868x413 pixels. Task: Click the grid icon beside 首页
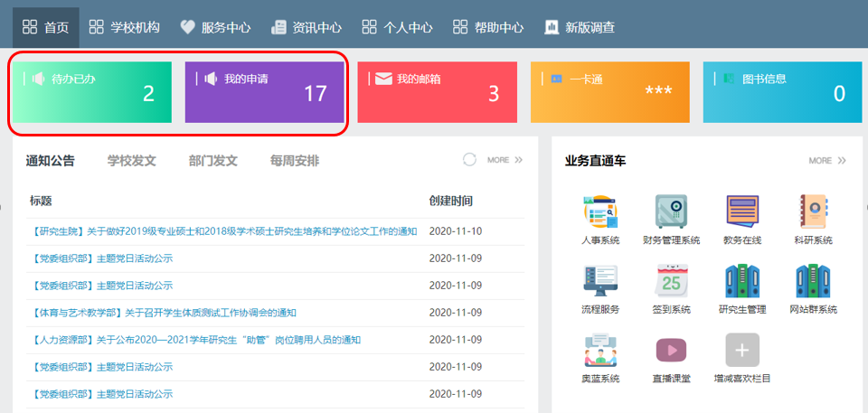coord(30,27)
